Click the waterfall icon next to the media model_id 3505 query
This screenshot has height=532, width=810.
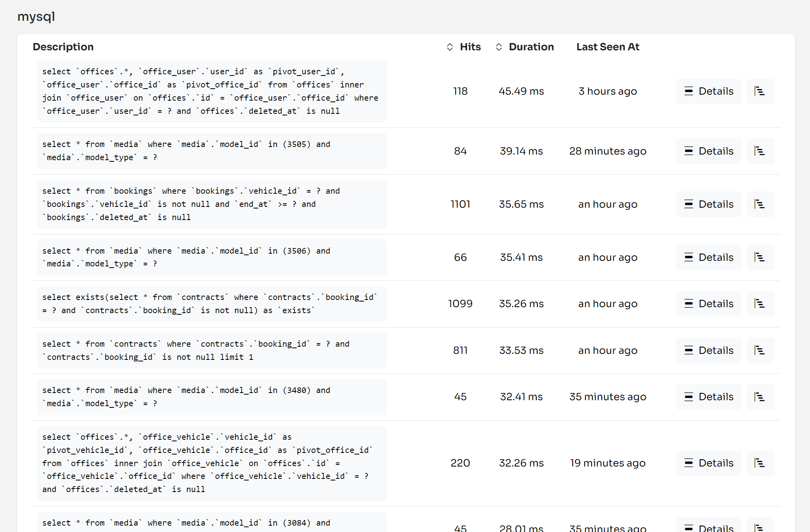(x=760, y=151)
